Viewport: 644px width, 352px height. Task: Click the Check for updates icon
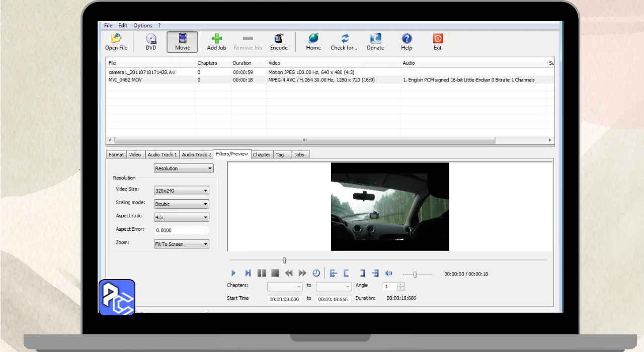click(345, 39)
